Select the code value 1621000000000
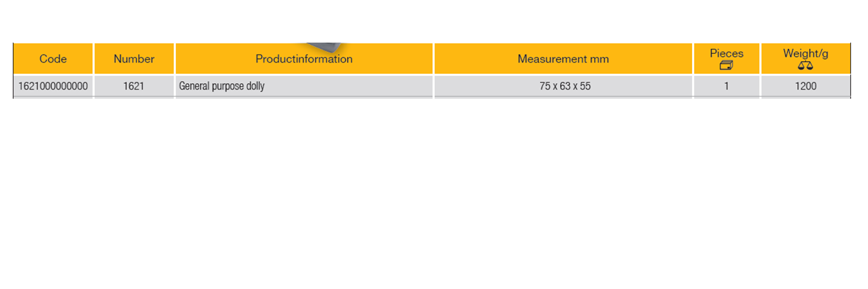 (x=53, y=87)
